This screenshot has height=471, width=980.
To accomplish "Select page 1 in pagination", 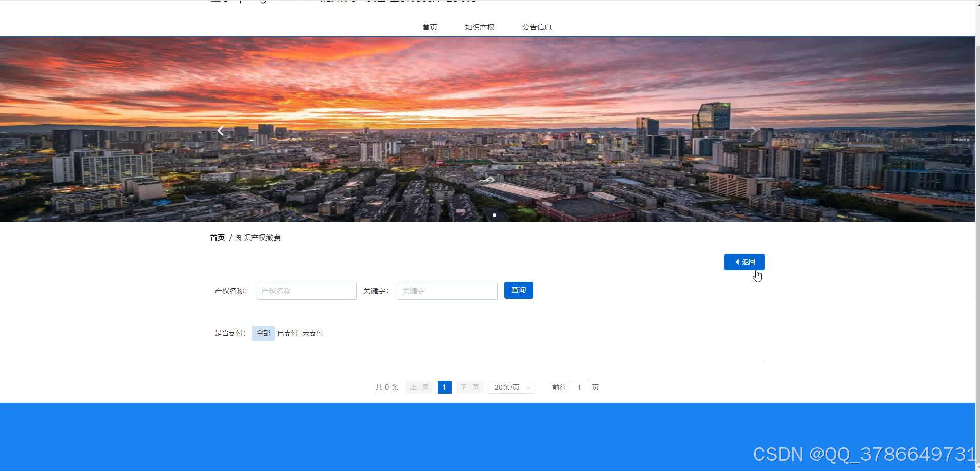I will pos(444,387).
